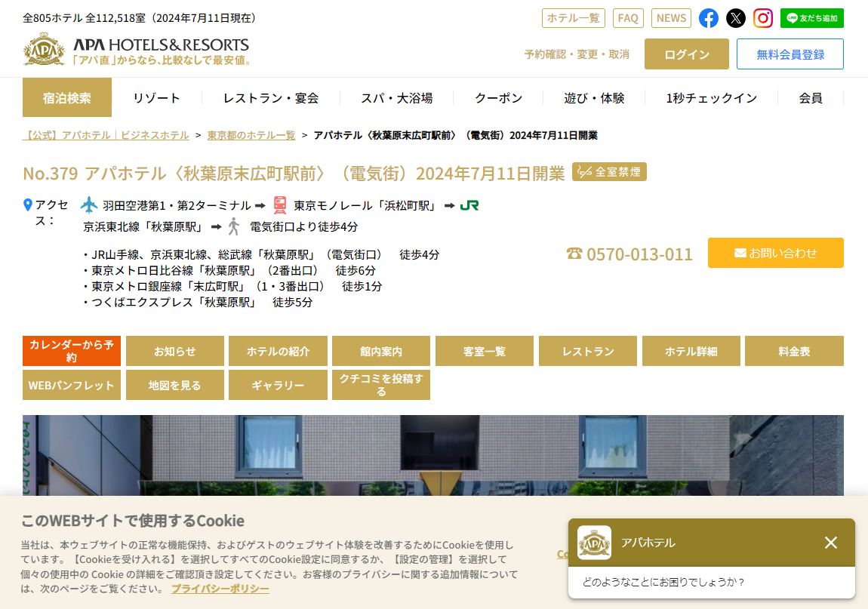Image resolution: width=868 pixels, height=609 pixels.
Task: Open the 会員 menu
Action: (x=811, y=98)
